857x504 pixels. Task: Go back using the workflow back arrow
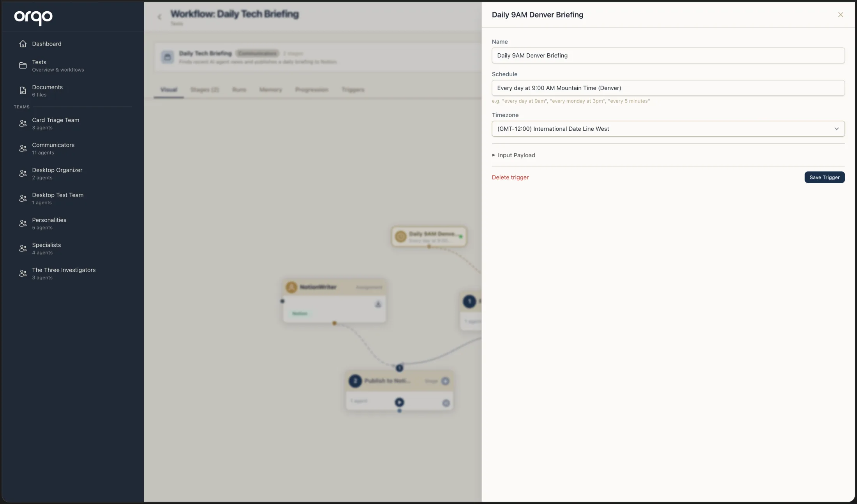pos(159,17)
